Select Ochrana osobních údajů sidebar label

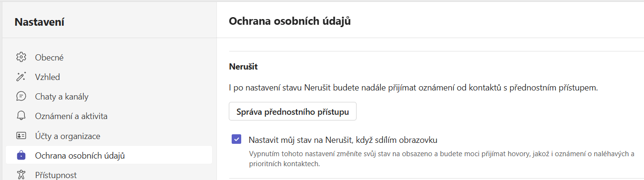80,156
